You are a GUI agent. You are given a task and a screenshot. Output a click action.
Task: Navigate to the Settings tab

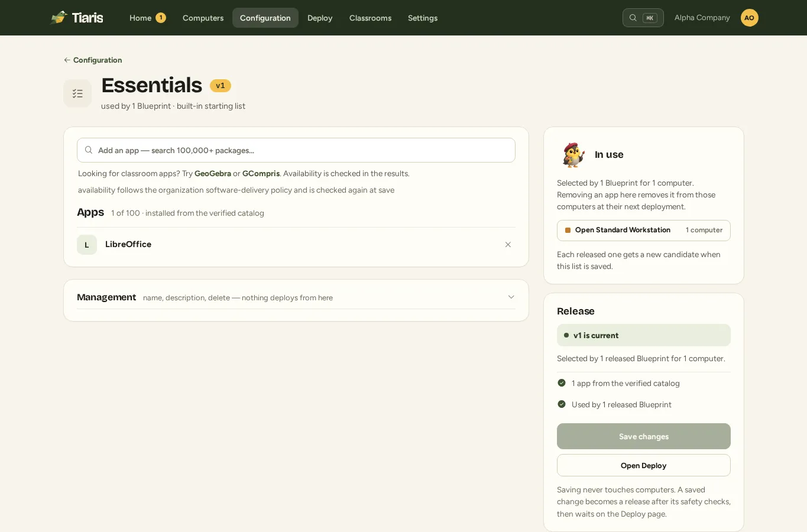pyautogui.click(x=423, y=18)
